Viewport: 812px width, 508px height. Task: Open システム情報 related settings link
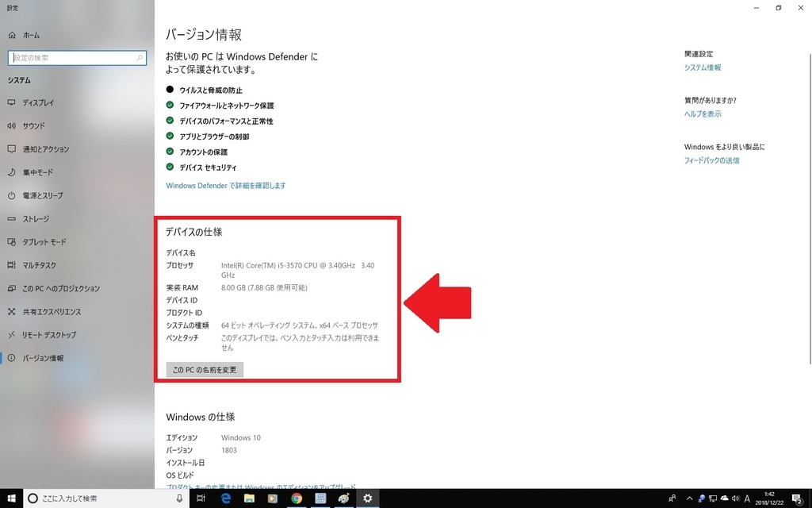click(703, 67)
